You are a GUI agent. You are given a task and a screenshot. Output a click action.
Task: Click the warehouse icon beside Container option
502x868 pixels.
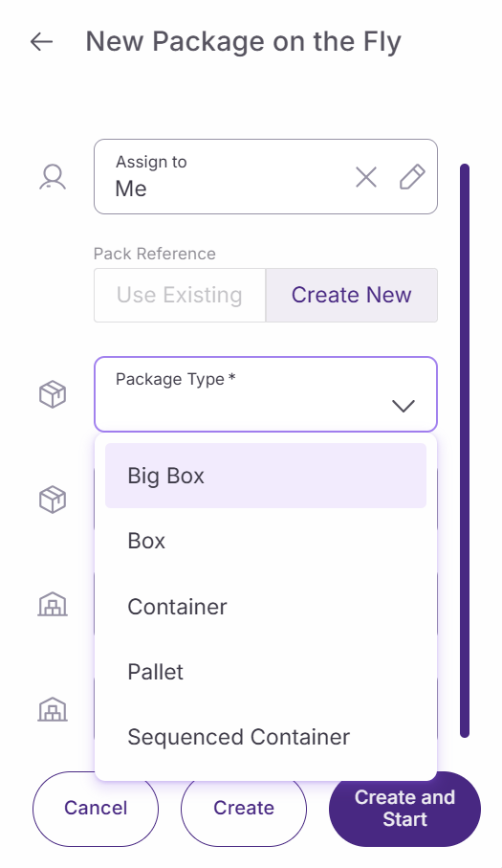click(x=53, y=605)
